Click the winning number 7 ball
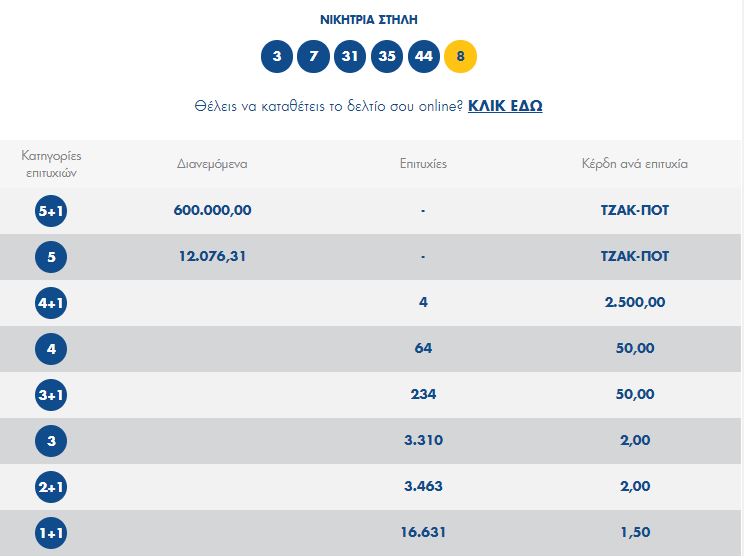The width and height of the screenshot is (744, 558). [x=313, y=56]
